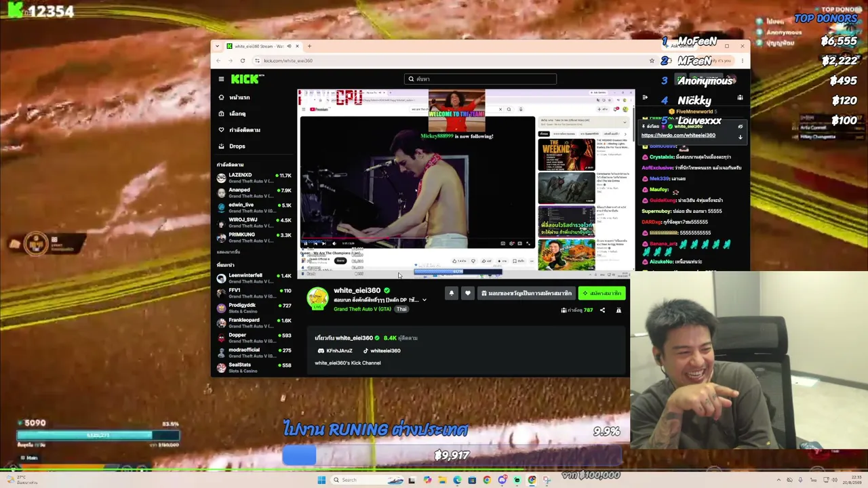
Task: Open the WIROJ_SWJ channel in sidebar
Action: pyautogui.click(x=254, y=223)
